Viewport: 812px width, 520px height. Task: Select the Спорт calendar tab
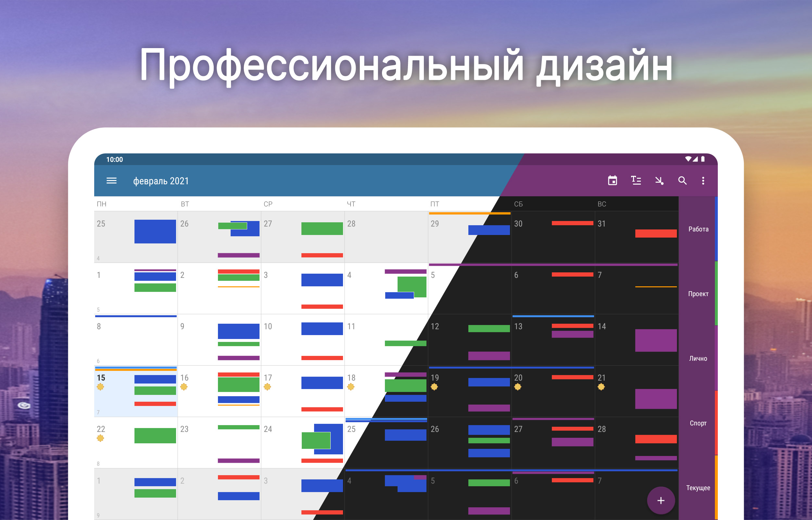coord(698,423)
